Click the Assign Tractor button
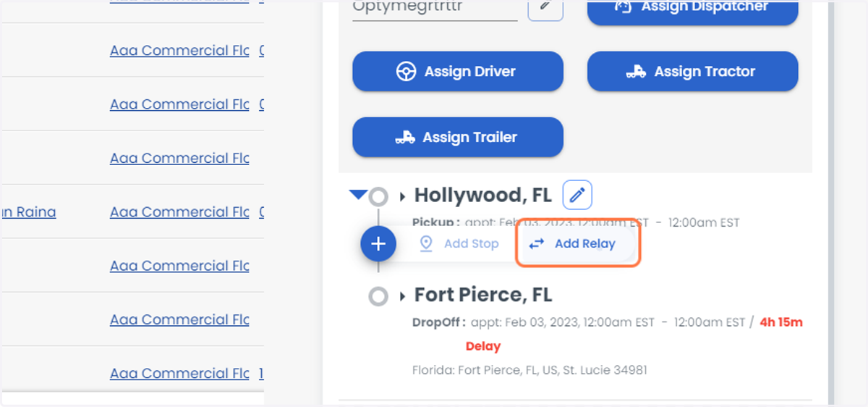The image size is (868, 407). pyautogui.click(x=692, y=71)
